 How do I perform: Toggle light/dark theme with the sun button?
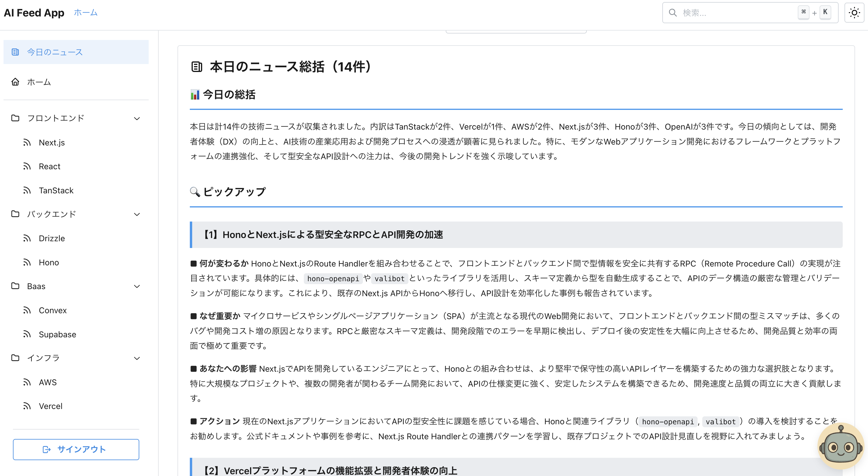tap(854, 12)
